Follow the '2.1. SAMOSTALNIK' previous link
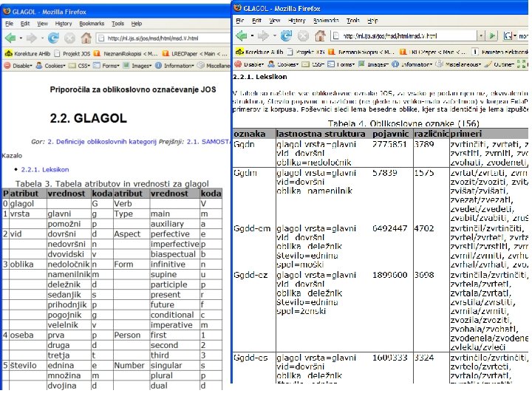The height and width of the screenshot is (399, 532). [208, 141]
